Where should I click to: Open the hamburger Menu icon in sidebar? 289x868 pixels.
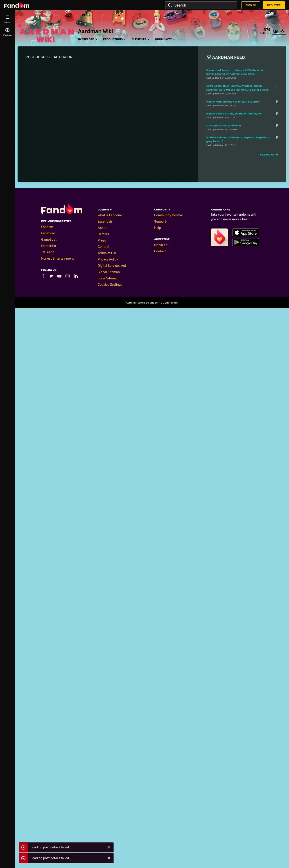pyautogui.click(x=7, y=17)
